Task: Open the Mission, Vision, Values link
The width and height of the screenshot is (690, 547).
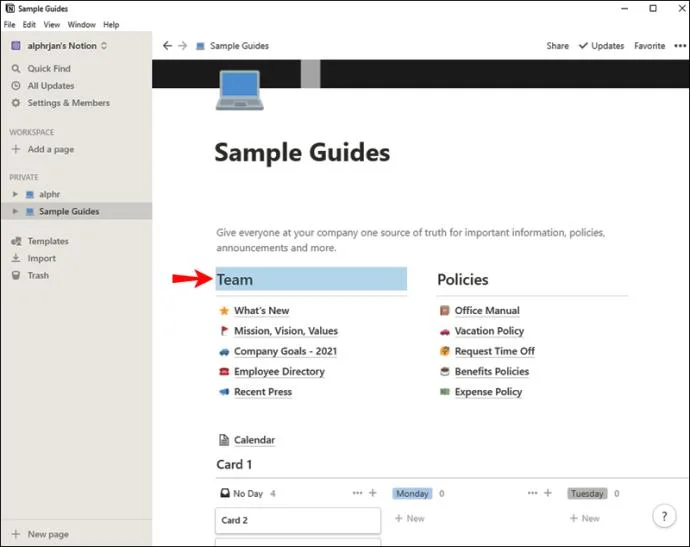Action: [x=286, y=331]
